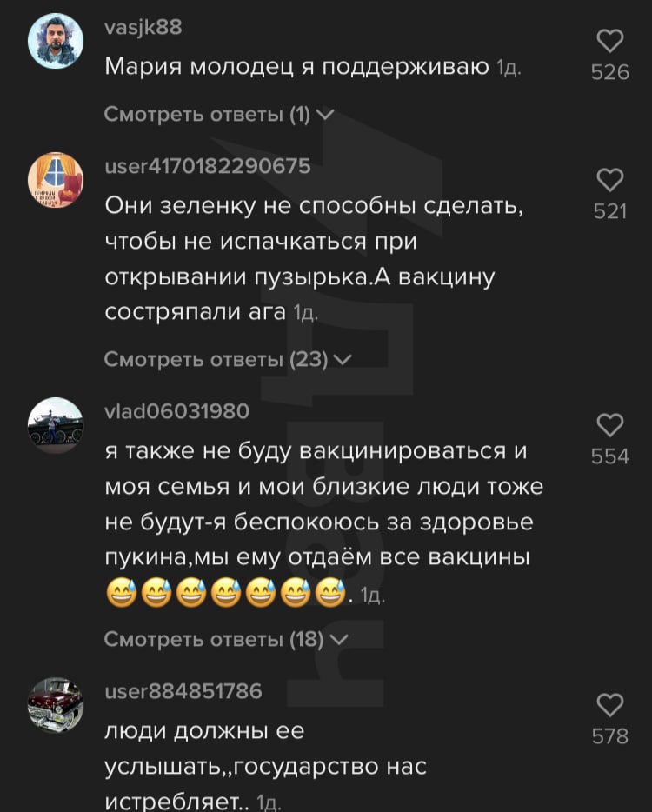Screen dimensions: 652x812
Task: Select comment 'Мария молодец я поддерживаю'
Action: (296, 66)
